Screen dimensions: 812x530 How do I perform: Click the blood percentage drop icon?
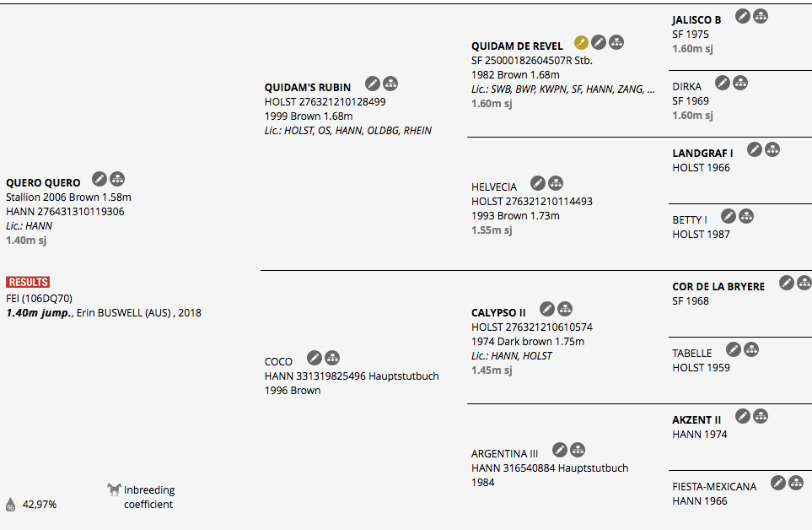click(x=10, y=504)
